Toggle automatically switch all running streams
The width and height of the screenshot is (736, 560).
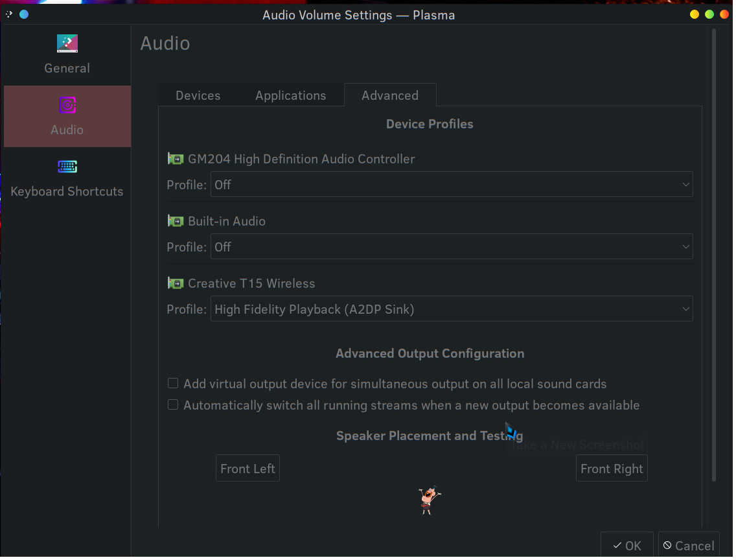point(173,405)
